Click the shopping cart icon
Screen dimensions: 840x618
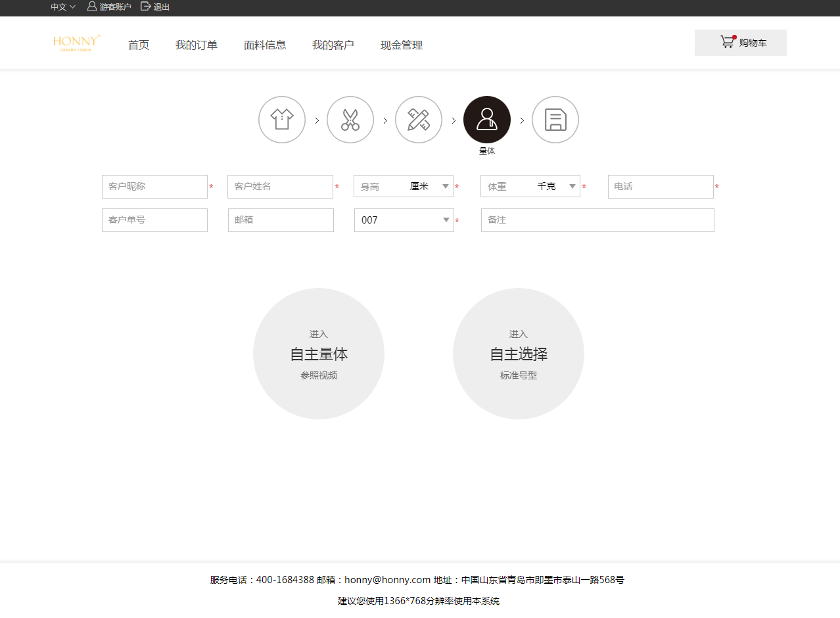point(728,42)
